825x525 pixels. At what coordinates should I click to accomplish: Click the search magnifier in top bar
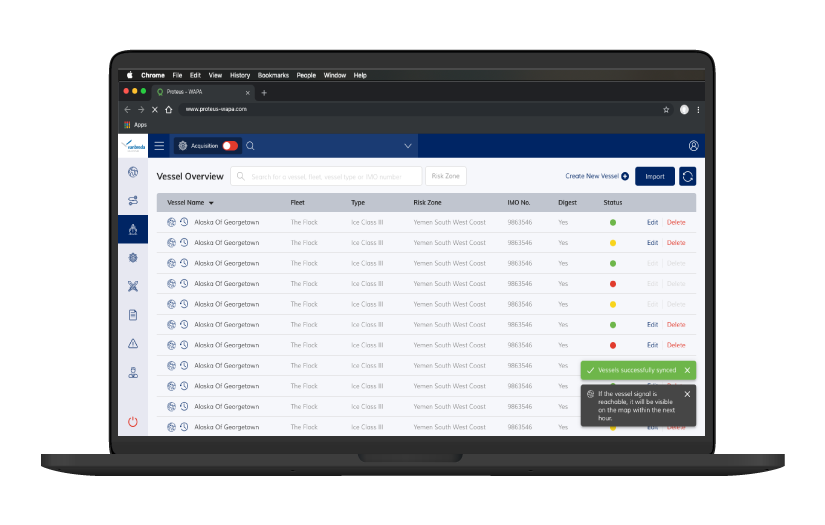(x=250, y=146)
